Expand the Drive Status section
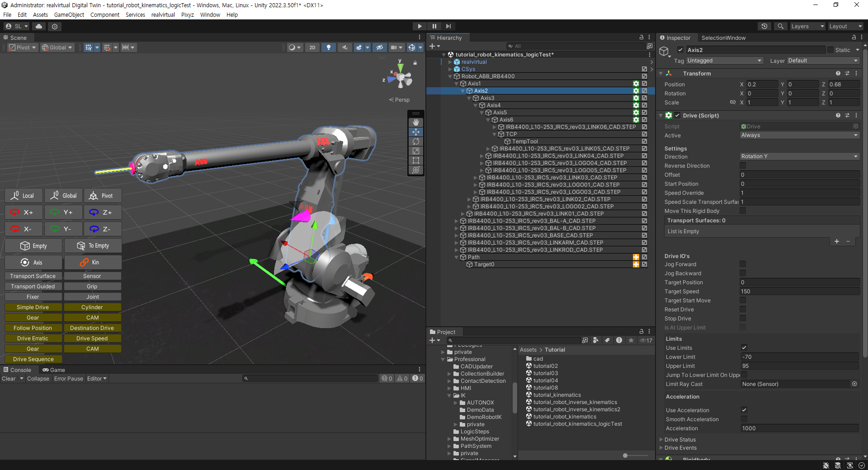 tap(661, 440)
